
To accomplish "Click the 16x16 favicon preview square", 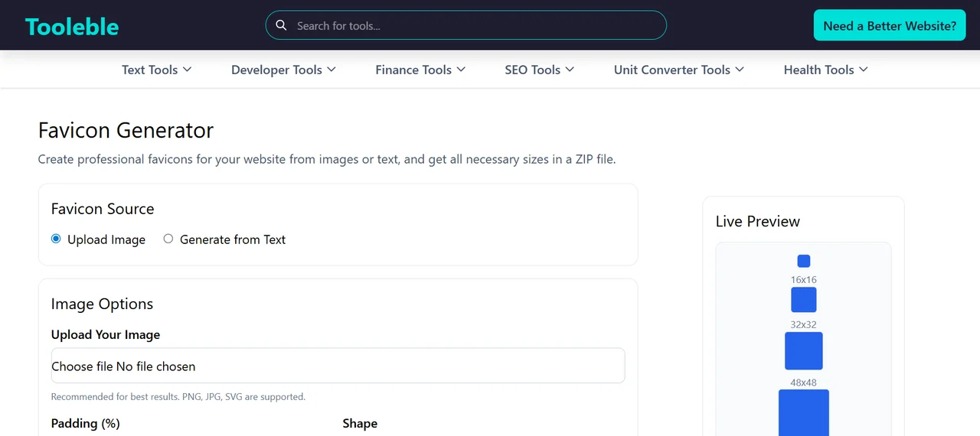I will (x=804, y=261).
